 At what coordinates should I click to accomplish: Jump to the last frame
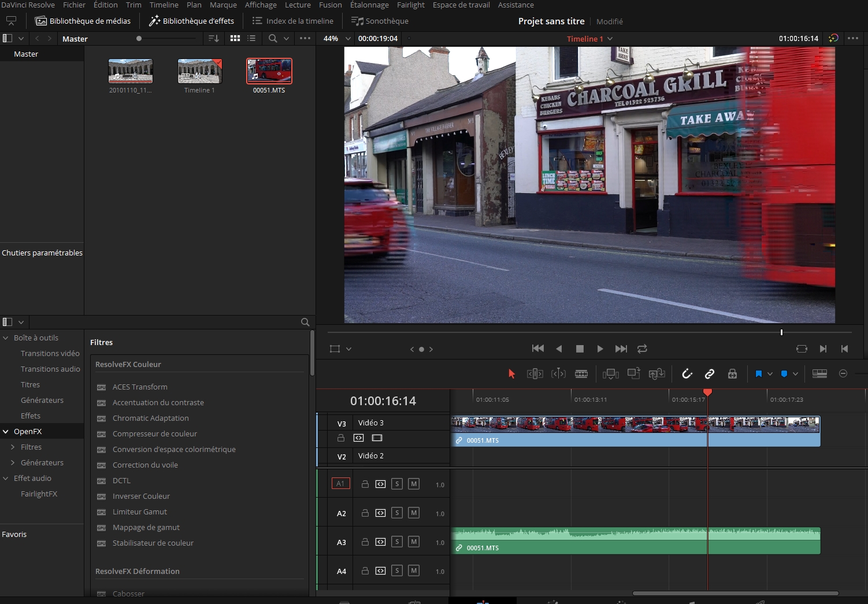621,349
